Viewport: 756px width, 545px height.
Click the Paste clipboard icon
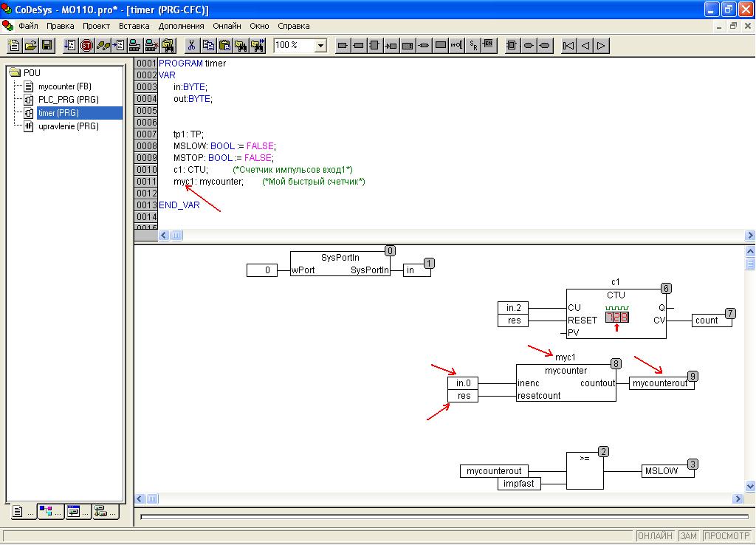pos(224,46)
